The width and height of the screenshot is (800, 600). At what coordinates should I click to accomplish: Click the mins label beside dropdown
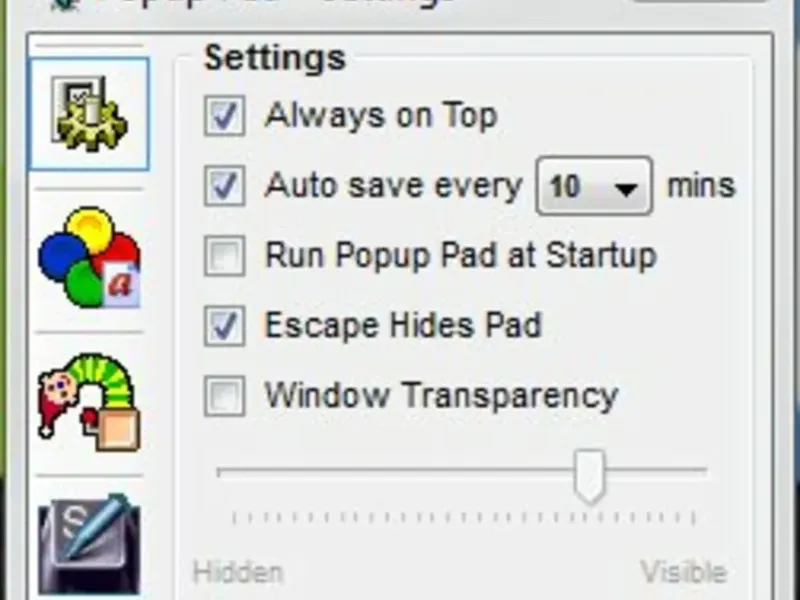pos(702,185)
